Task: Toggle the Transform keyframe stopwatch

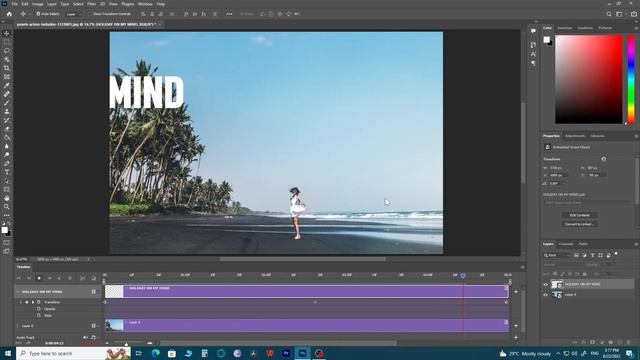Action: coord(39,302)
